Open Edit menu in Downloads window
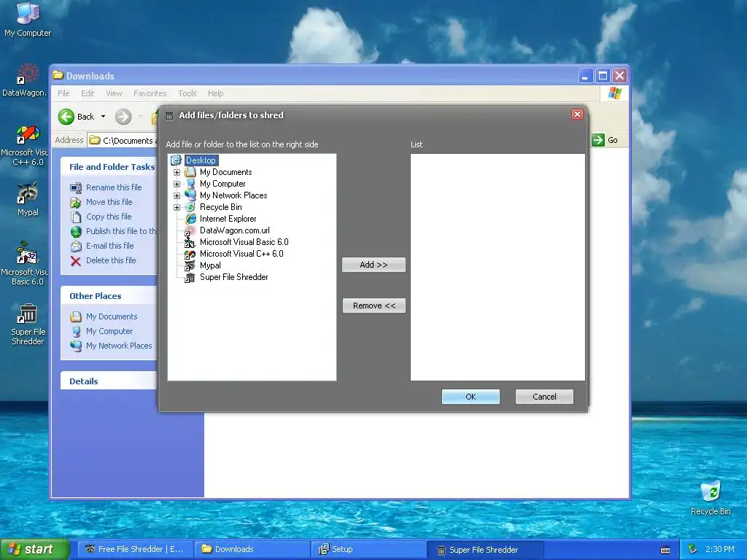Screen dimensions: 747x560 click(88, 93)
